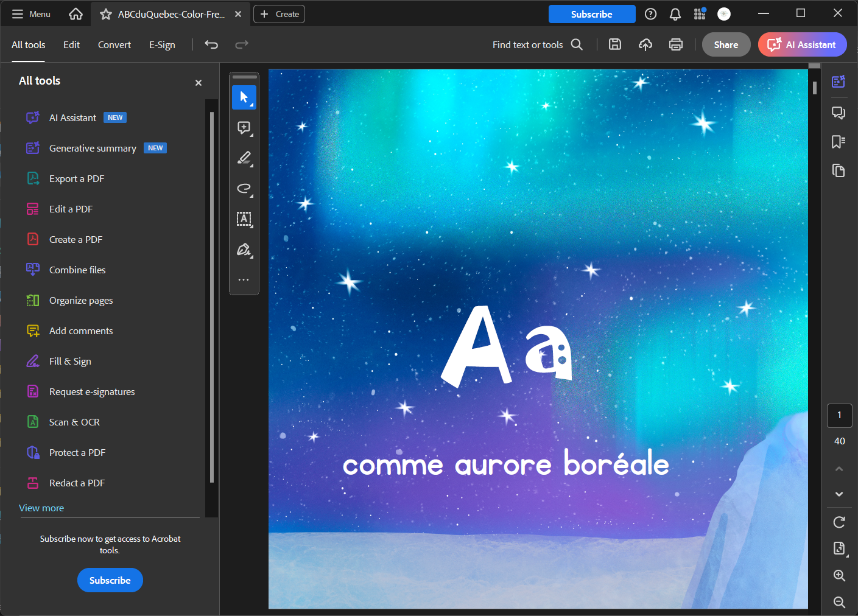Expand the quick toolbar more options ellipsis
Image resolution: width=858 pixels, height=616 pixels.
click(244, 280)
